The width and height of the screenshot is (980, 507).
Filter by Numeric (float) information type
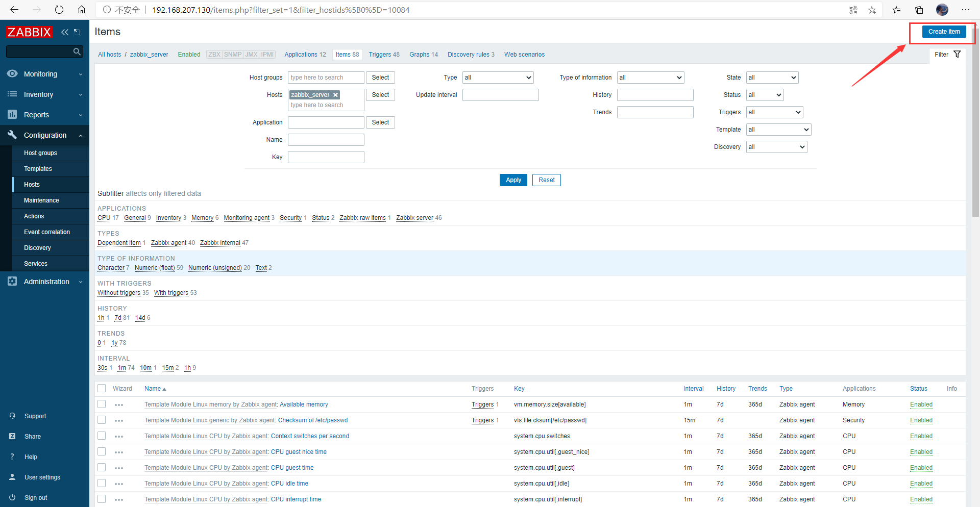click(x=155, y=268)
